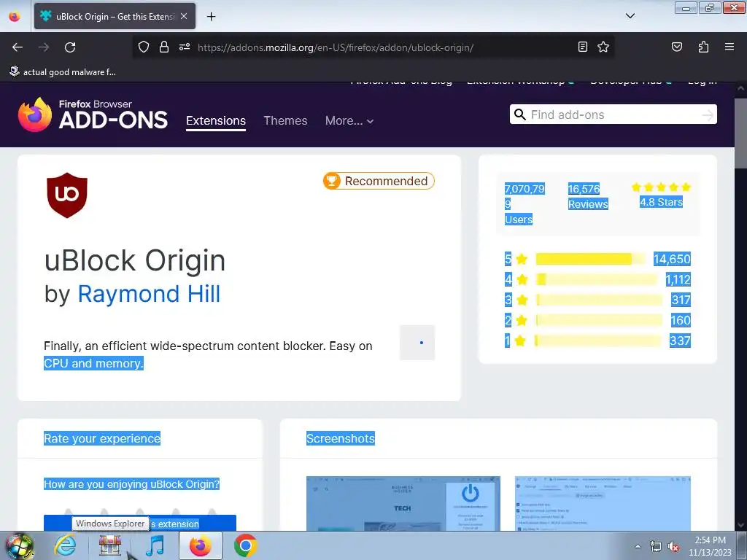
Task: Filter reviews by 5 star bar
Action: (x=590, y=259)
